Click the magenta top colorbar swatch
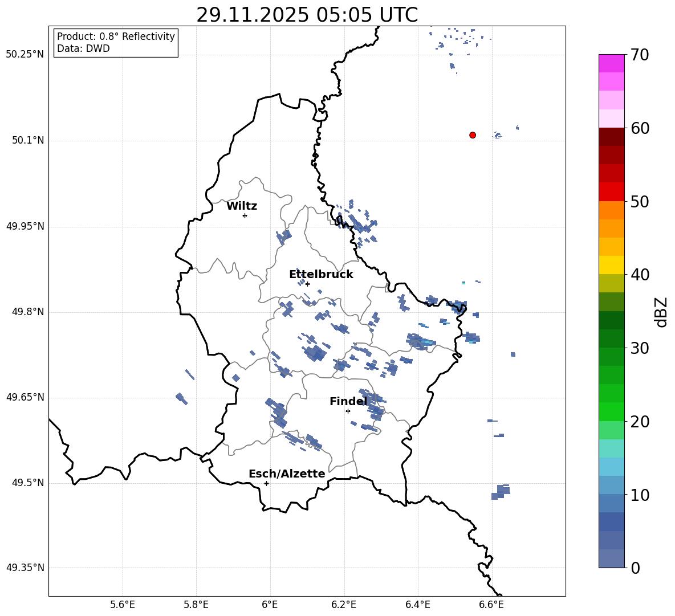This screenshot has height=616, width=675. pyautogui.click(x=612, y=64)
